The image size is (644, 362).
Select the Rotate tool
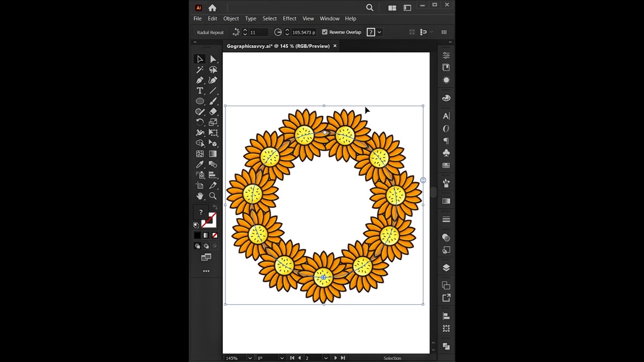click(200, 122)
